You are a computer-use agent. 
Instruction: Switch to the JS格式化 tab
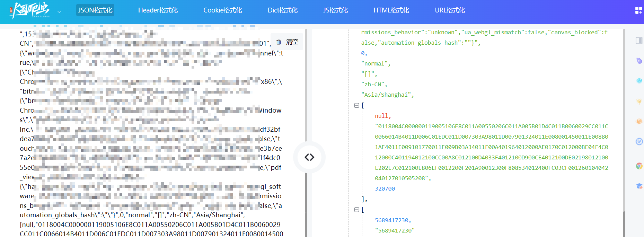click(335, 10)
